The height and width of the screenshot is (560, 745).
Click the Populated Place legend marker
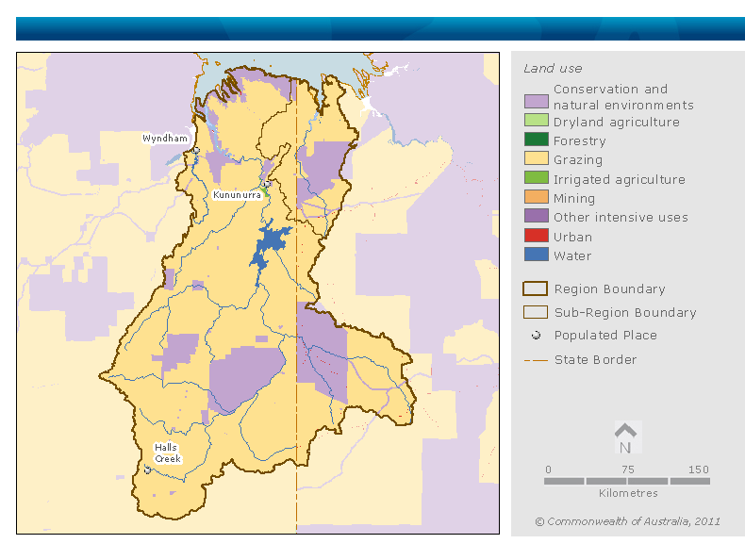[x=536, y=336]
